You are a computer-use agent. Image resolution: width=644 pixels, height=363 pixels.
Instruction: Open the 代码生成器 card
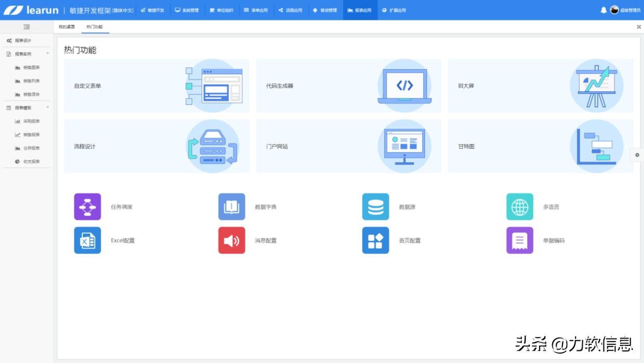click(x=348, y=86)
